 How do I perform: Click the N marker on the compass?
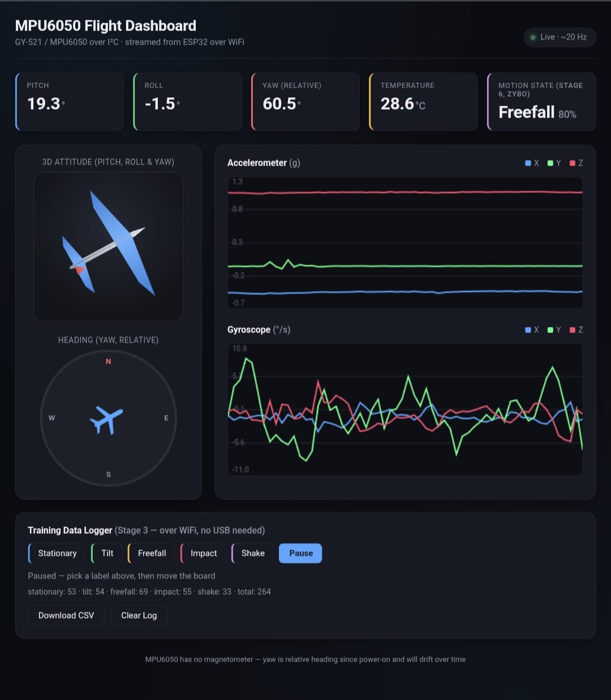[x=109, y=361]
